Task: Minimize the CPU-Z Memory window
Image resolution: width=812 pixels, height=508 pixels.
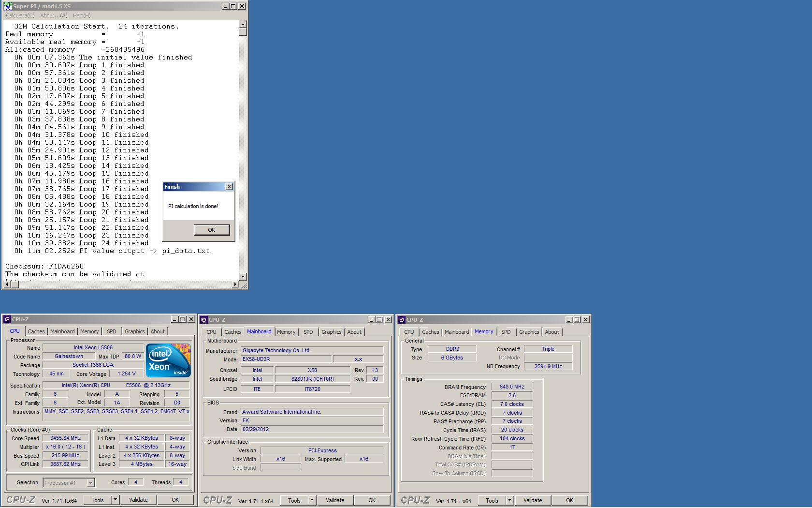Action: (569, 320)
